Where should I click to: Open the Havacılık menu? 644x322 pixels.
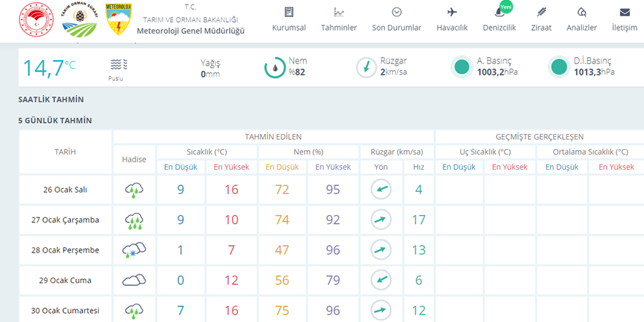tap(452, 28)
